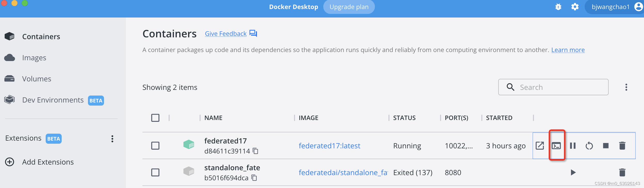Click the Add Extensions plus icon

(10, 162)
